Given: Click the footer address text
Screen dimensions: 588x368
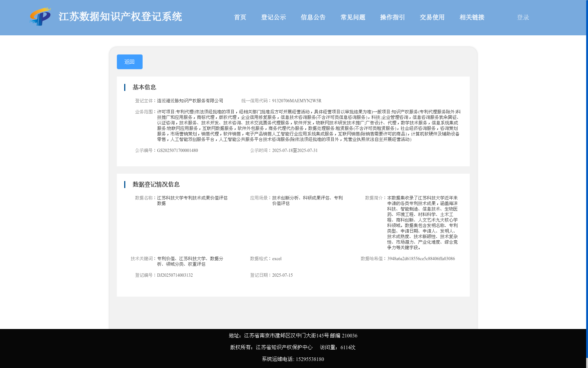Looking at the screenshot, I should 292,336.
